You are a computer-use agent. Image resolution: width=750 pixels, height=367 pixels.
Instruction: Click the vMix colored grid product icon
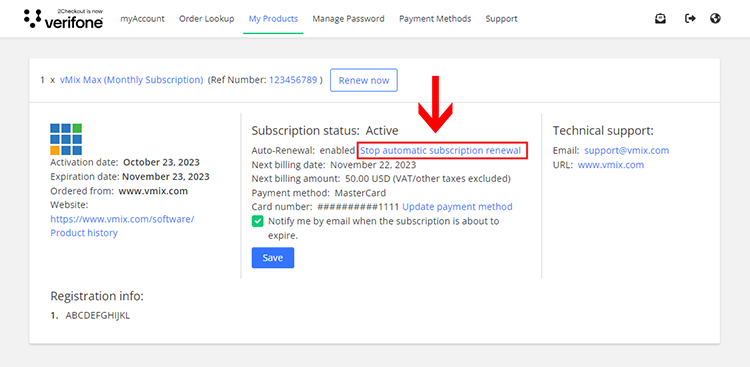click(x=66, y=139)
